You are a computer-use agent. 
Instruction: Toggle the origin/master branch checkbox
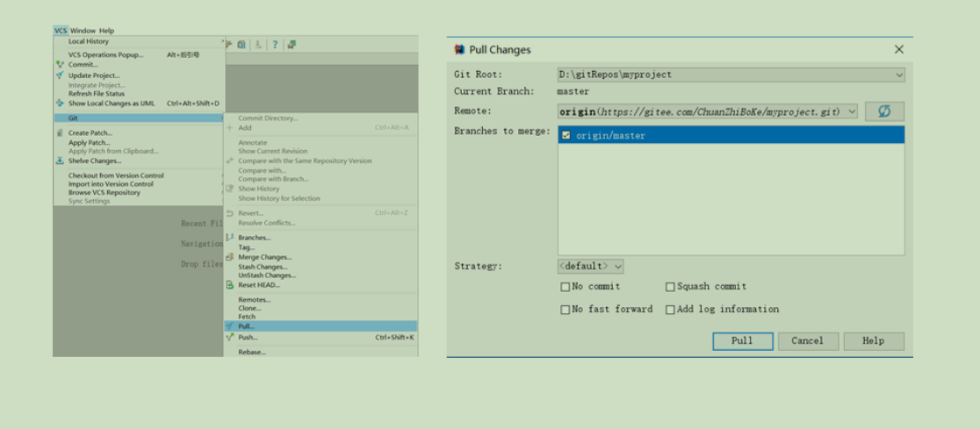566,135
